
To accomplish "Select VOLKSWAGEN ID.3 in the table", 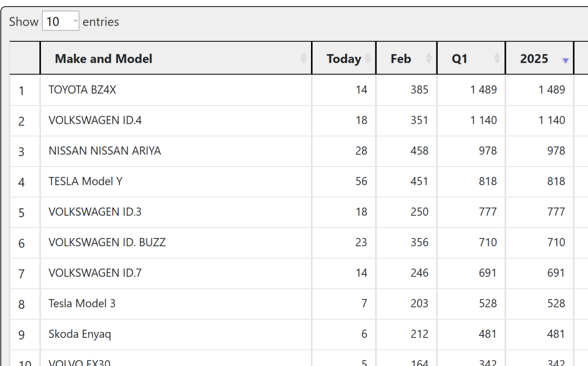I will click(x=95, y=212).
